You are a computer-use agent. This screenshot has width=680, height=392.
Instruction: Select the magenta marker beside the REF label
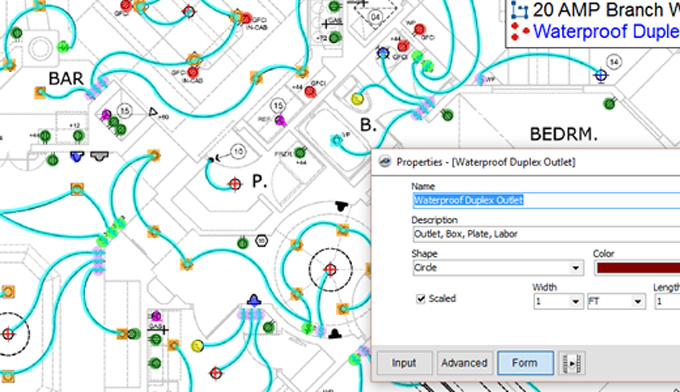(281, 120)
